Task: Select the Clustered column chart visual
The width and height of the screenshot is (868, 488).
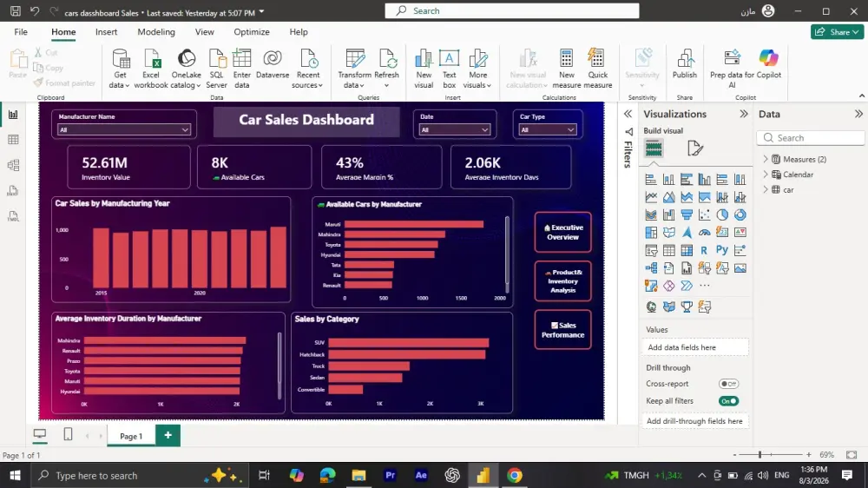Action: click(x=704, y=180)
